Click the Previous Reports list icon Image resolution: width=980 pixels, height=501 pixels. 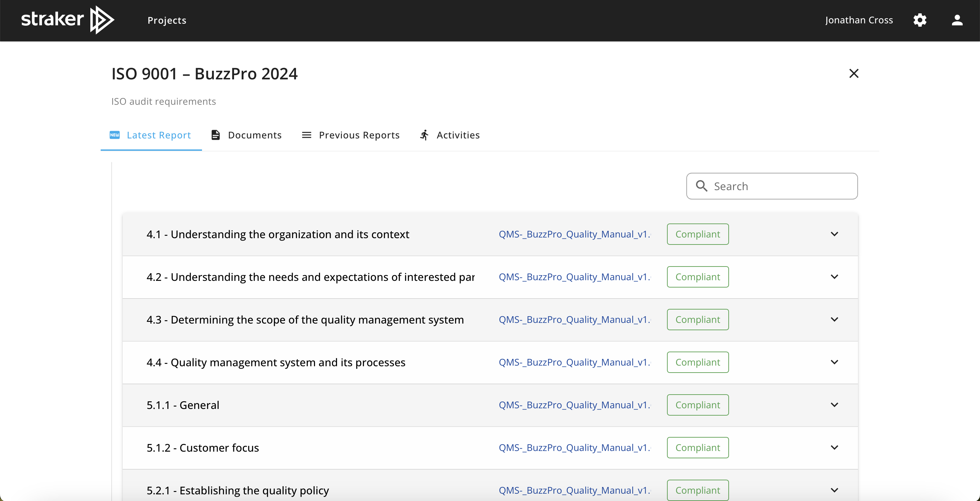pos(306,135)
